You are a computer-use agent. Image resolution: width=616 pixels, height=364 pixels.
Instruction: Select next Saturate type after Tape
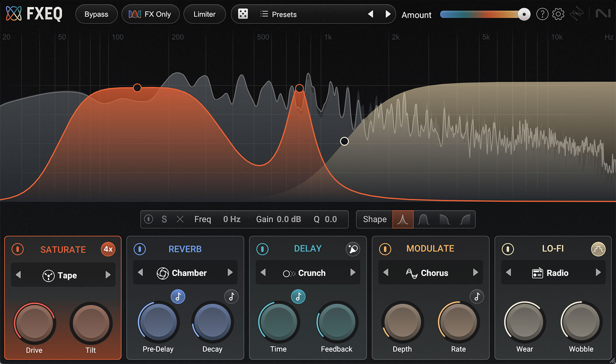108,275
